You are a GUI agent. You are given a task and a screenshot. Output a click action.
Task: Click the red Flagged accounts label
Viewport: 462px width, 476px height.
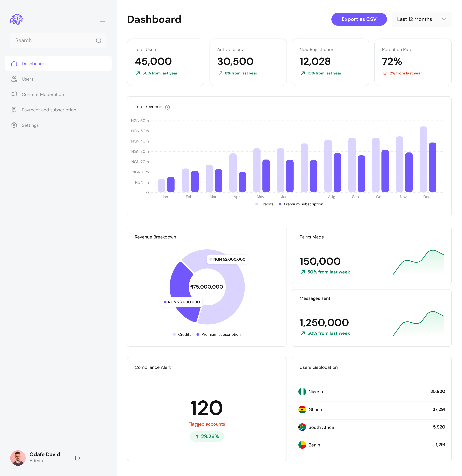point(207,424)
